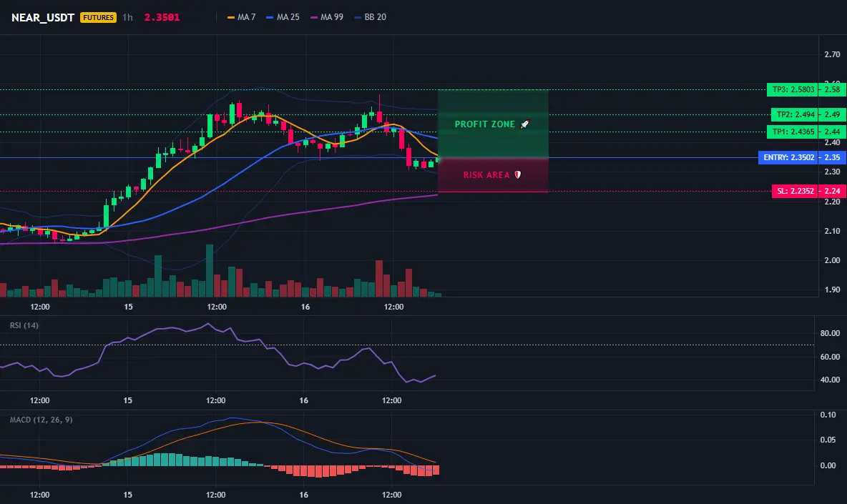The height and width of the screenshot is (504, 847).
Task: Click the current price 2.3501
Action: pos(162,17)
